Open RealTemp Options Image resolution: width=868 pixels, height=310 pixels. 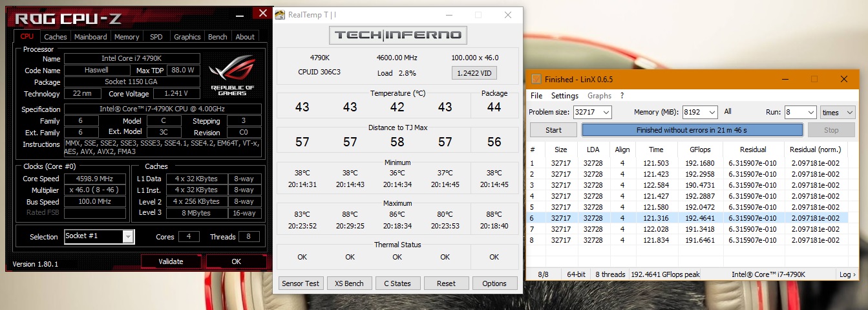point(494,283)
